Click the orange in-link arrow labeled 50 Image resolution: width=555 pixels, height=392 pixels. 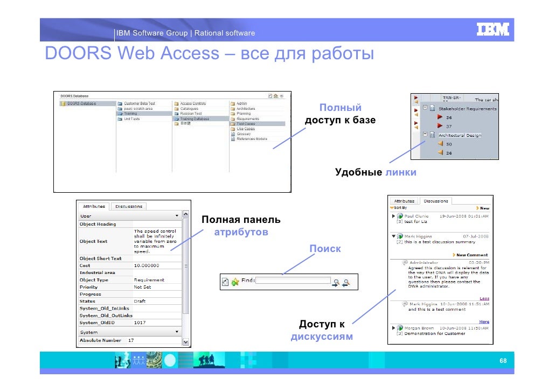click(x=440, y=144)
